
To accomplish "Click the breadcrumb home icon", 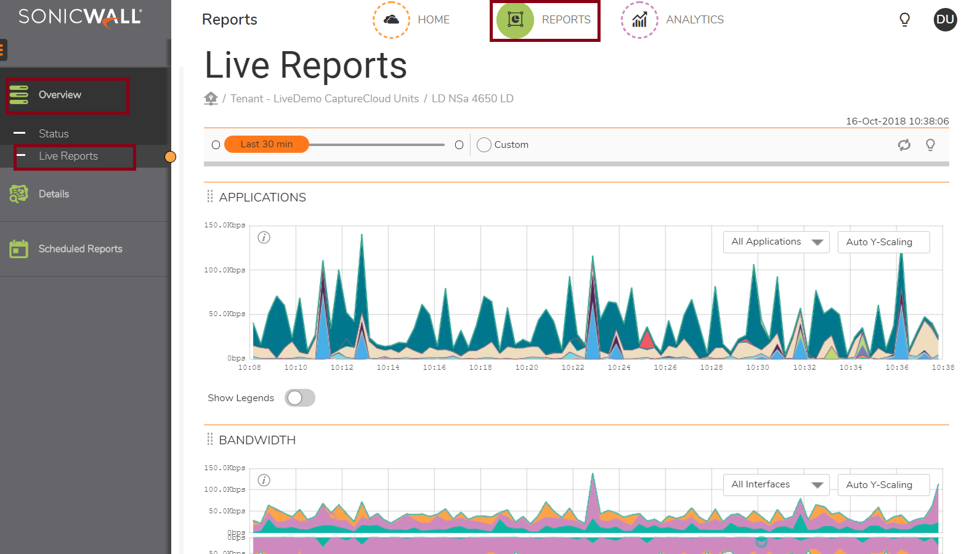I will [x=211, y=99].
